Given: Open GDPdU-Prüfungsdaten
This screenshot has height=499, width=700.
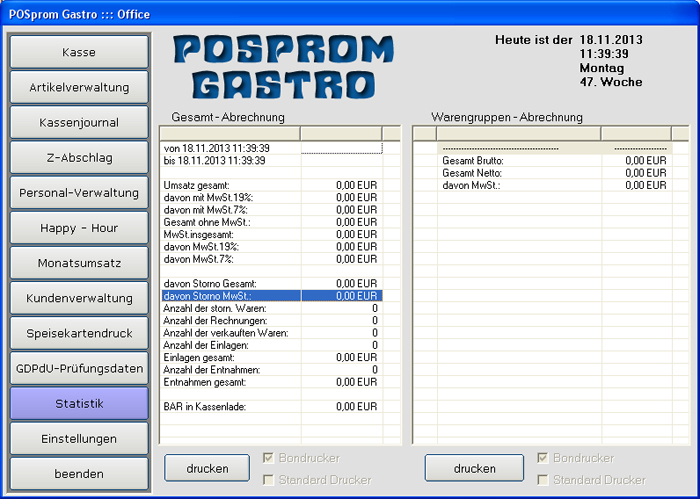Looking at the screenshot, I should coord(79,369).
